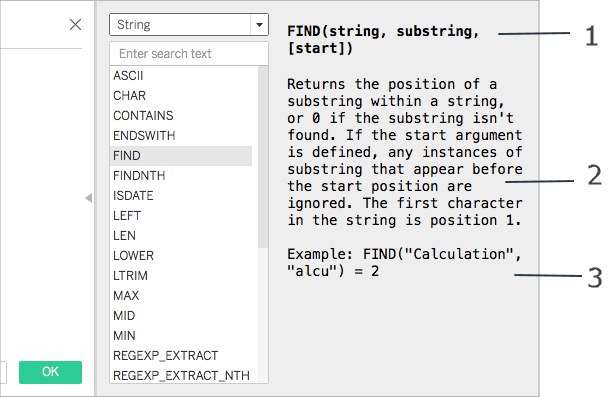Select the highlighted FIND function
The width and height of the screenshot is (611, 397).
coord(181,156)
